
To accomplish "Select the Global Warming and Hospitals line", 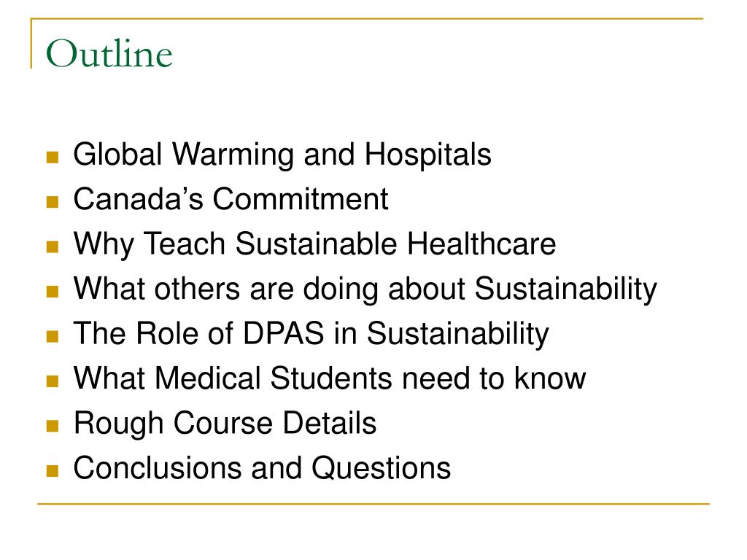I will [282, 155].
